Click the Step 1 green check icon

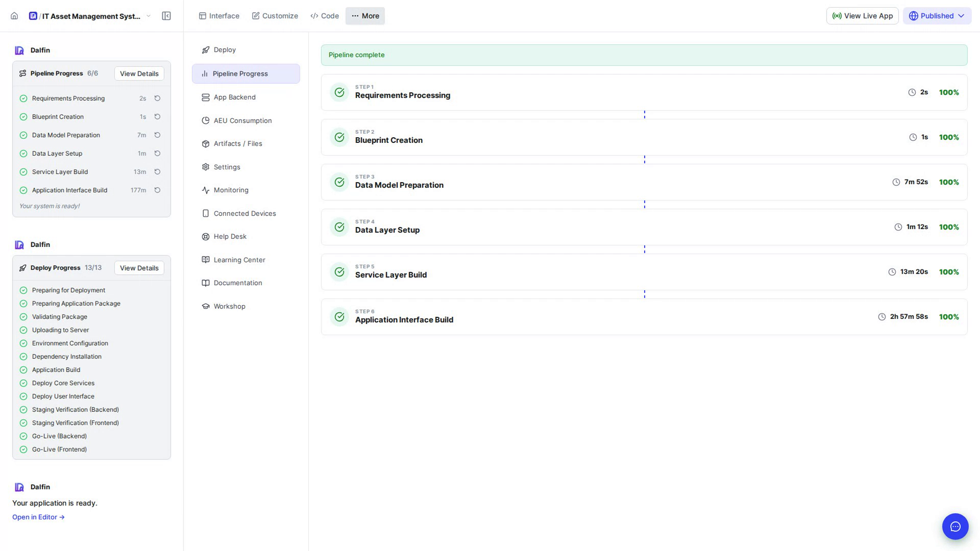pos(339,92)
